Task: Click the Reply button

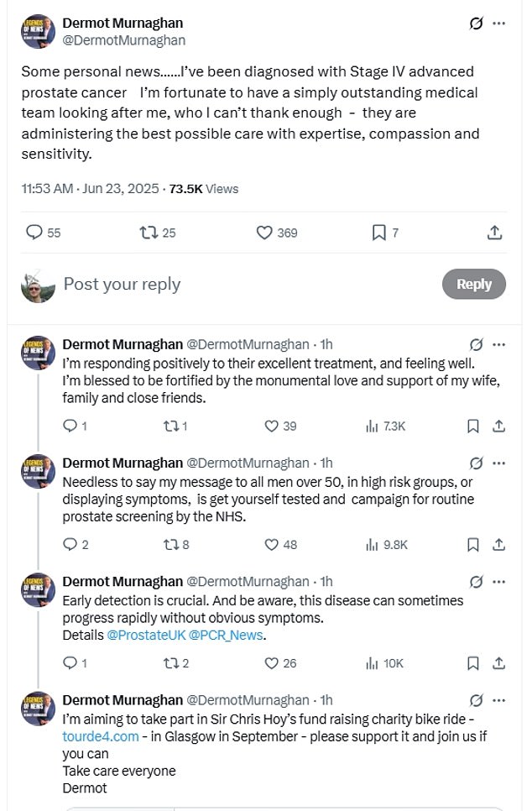Action: [473, 285]
